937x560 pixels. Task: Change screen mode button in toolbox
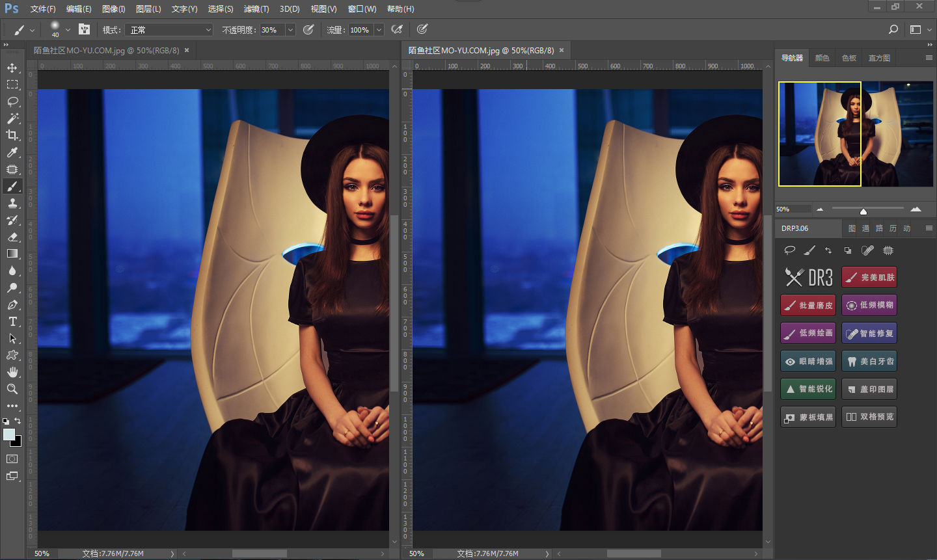click(12, 476)
